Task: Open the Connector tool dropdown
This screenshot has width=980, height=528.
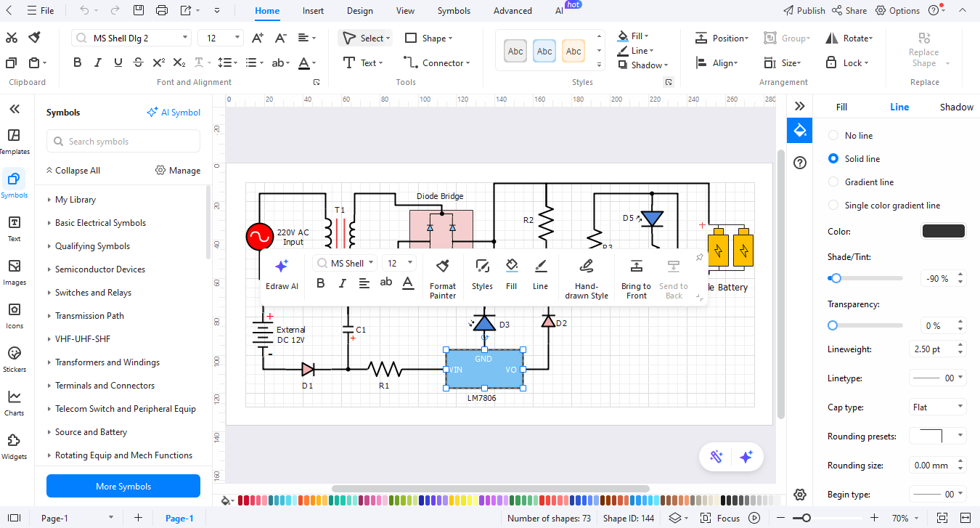Action: (x=437, y=63)
